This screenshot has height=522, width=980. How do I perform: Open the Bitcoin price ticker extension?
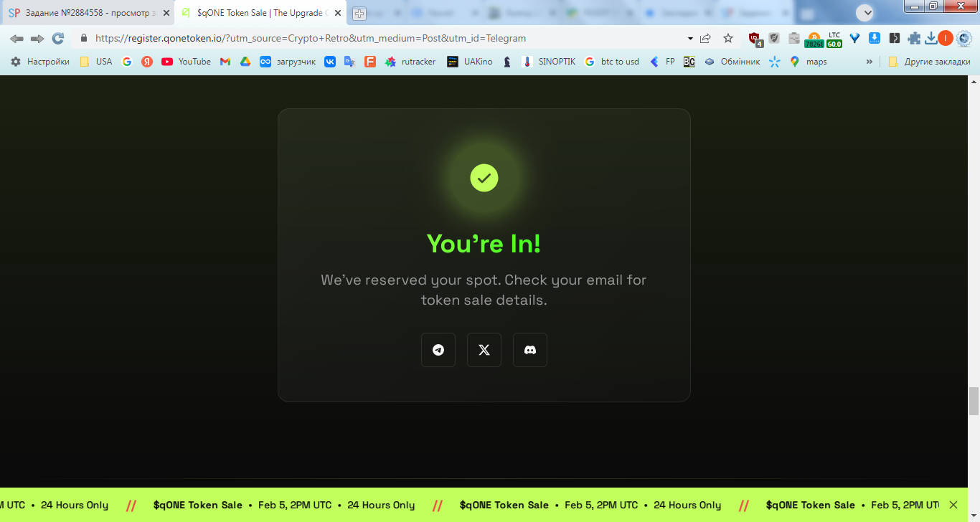tap(814, 39)
